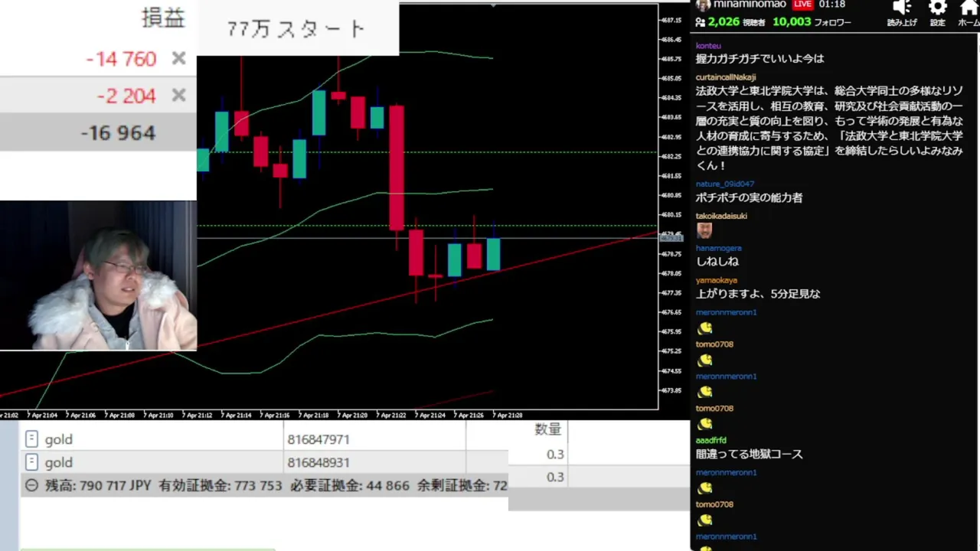
Task: Open chat user yamaokaya's name
Action: pyautogui.click(x=717, y=280)
